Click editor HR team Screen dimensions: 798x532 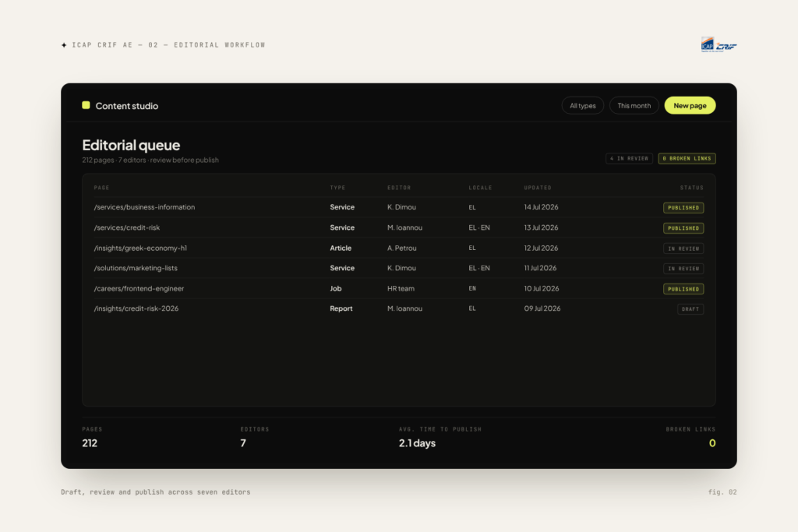point(401,288)
